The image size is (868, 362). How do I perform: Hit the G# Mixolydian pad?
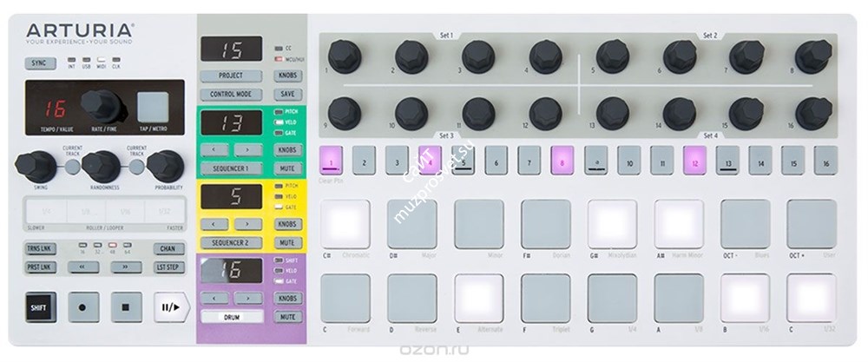coord(612,224)
